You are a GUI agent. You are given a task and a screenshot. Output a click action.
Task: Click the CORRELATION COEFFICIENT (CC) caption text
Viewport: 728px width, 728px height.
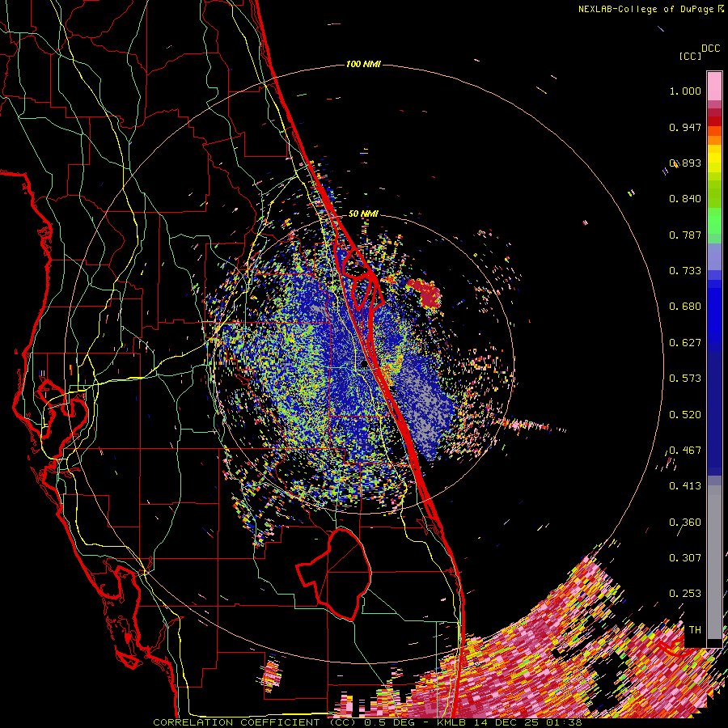[255, 722]
